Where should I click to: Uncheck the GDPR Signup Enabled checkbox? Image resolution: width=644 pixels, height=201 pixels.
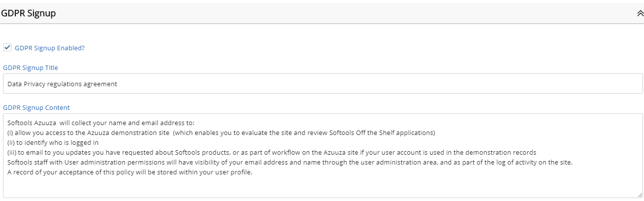[x=7, y=48]
